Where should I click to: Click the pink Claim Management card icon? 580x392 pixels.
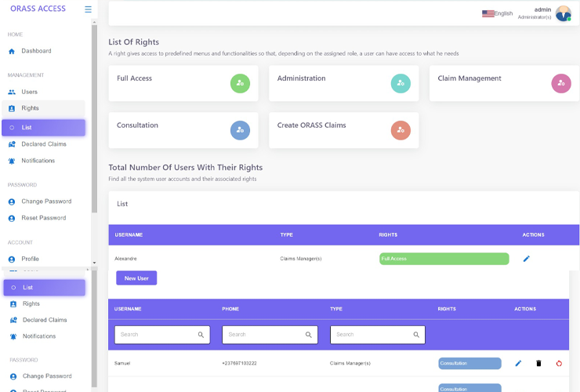pos(560,83)
